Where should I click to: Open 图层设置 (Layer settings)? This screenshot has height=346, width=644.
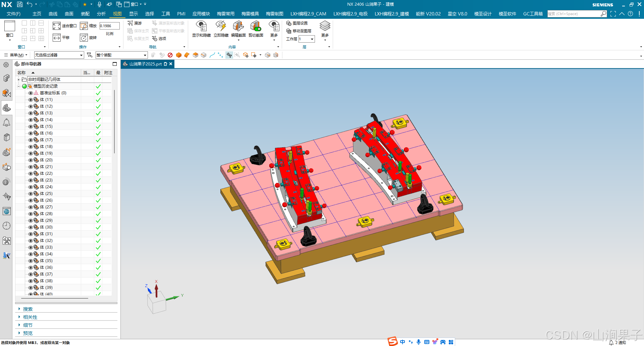click(297, 23)
